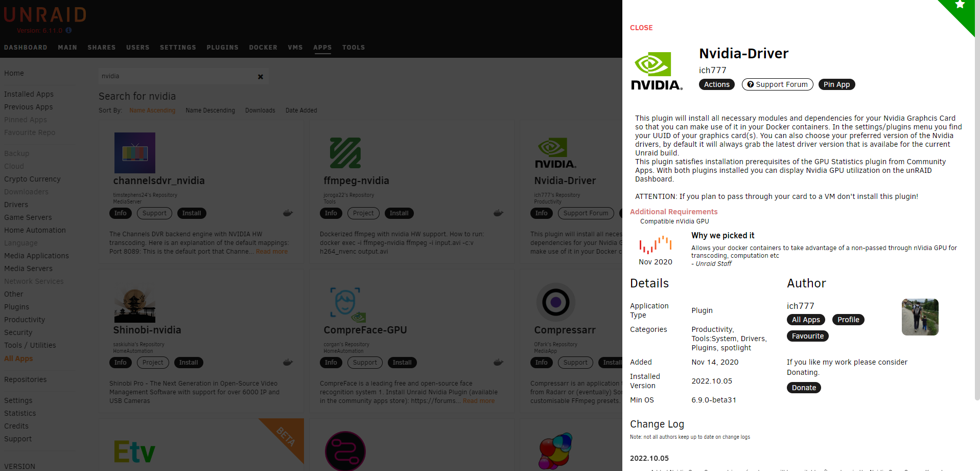980x471 pixels.
Task: Open the Docker tab
Action: 263,48
